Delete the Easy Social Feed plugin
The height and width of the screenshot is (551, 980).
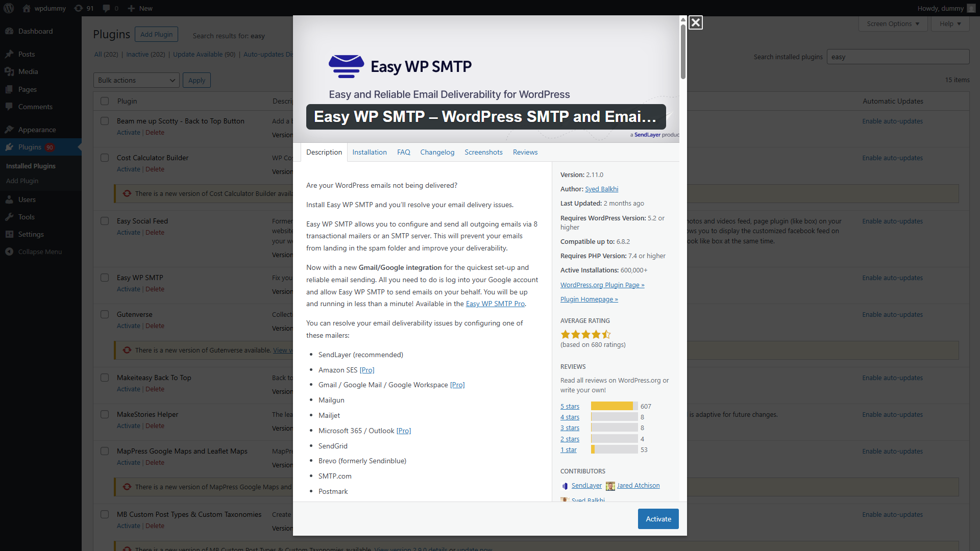pyautogui.click(x=155, y=232)
